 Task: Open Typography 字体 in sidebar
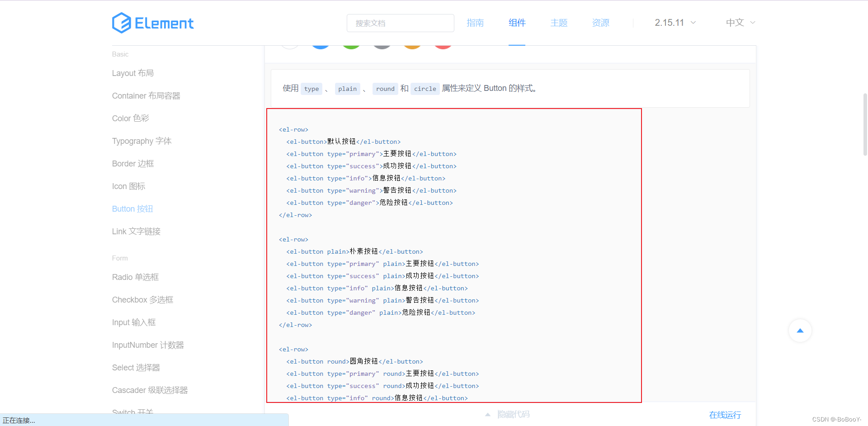(x=142, y=141)
